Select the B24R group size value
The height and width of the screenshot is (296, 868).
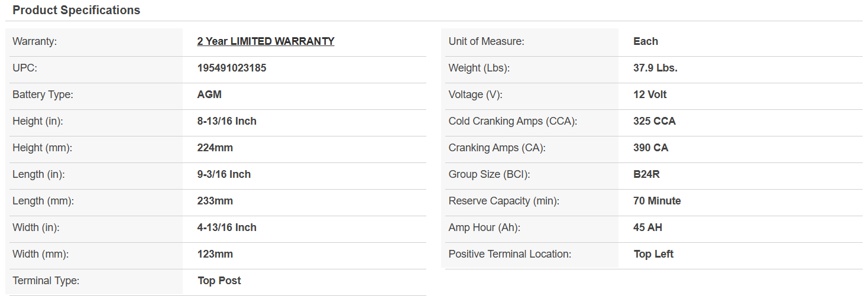tap(646, 174)
